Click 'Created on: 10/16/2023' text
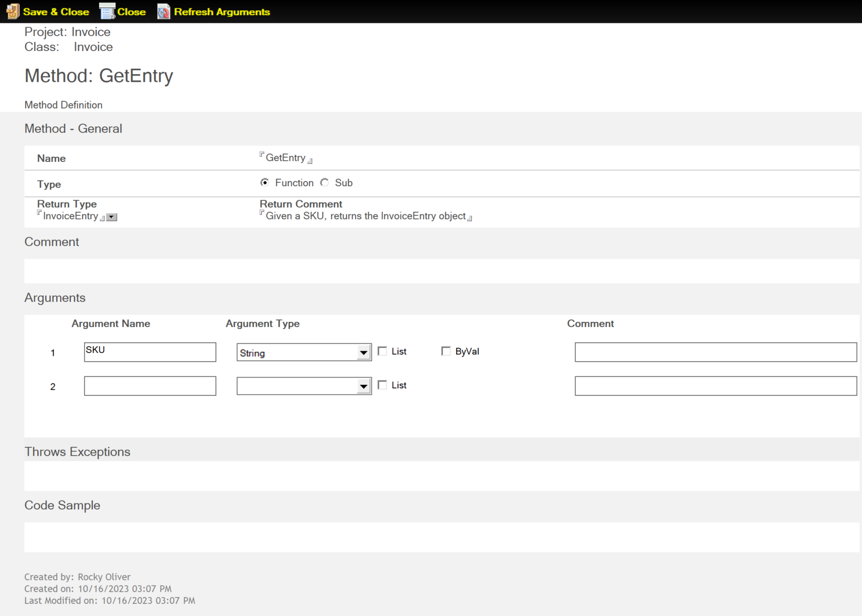The width and height of the screenshot is (862, 616). 98,589
